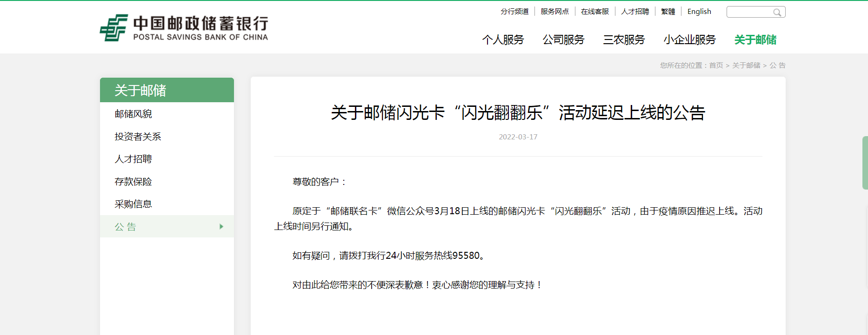This screenshot has height=335, width=868.
Task: Click the date 2022-03-17
Action: point(518,137)
